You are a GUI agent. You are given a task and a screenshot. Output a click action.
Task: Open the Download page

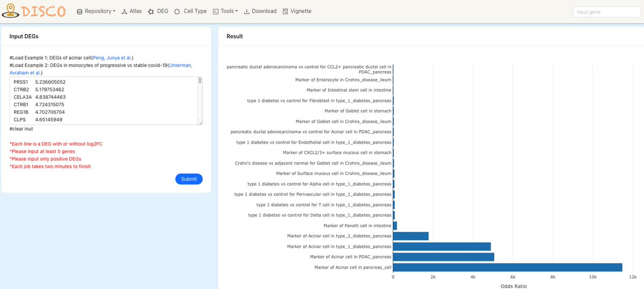click(260, 11)
